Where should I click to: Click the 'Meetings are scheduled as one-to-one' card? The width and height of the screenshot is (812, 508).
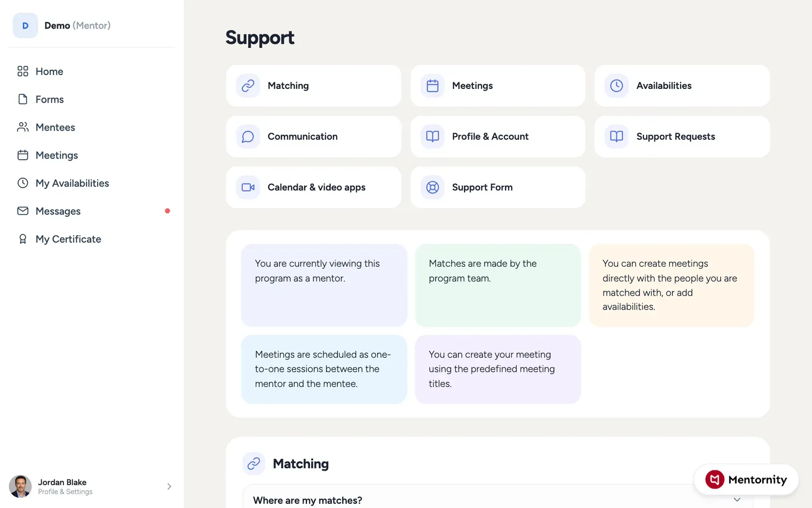(324, 369)
